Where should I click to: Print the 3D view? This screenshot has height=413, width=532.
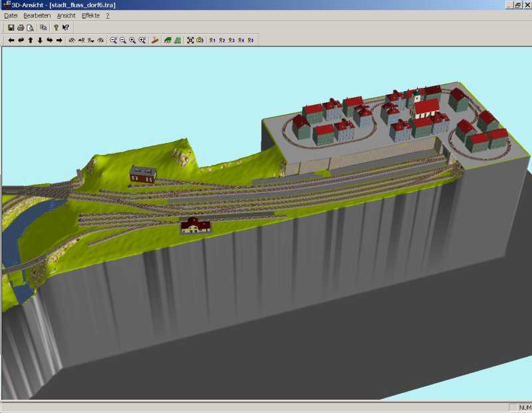pyautogui.click(x=21, y=28)
